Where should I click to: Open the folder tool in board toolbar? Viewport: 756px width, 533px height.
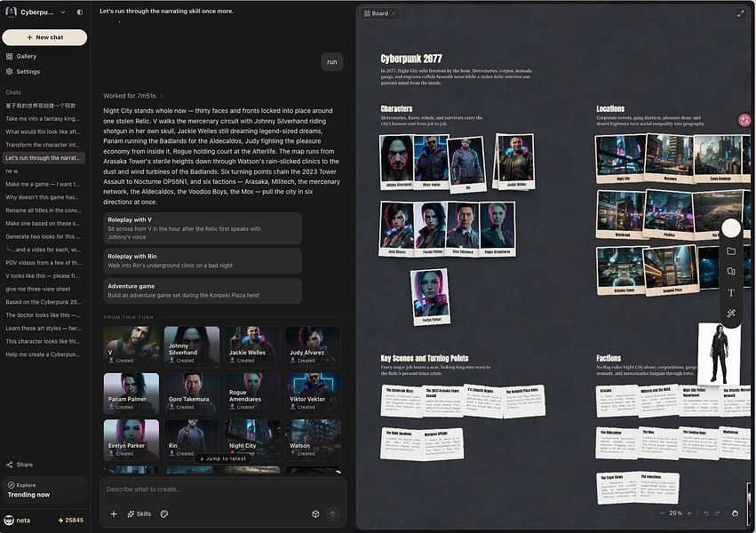pos(731,251)
